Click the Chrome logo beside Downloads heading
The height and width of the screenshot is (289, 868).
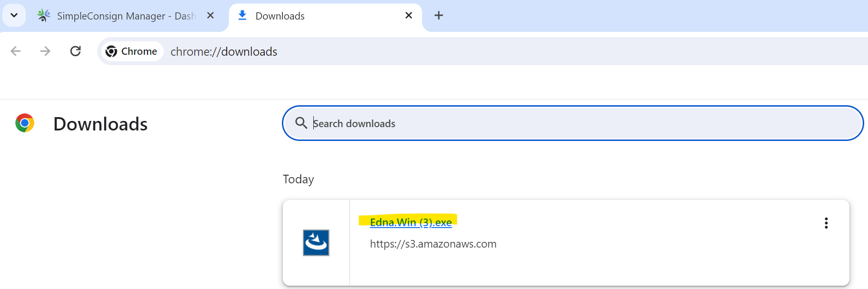click(x=25, y=123)
